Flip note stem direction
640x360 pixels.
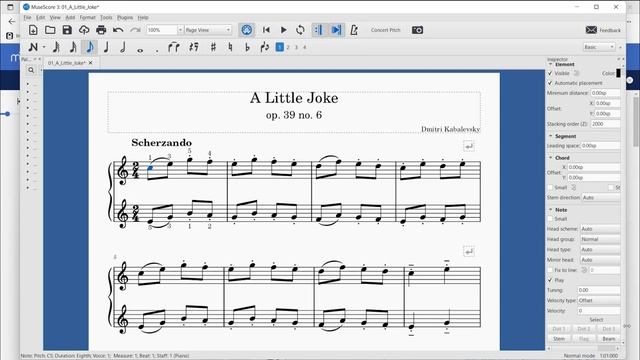click(264, 47)
